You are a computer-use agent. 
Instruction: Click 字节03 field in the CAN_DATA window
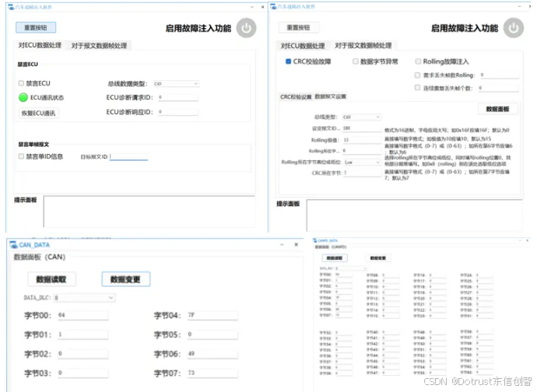[82, 373]
